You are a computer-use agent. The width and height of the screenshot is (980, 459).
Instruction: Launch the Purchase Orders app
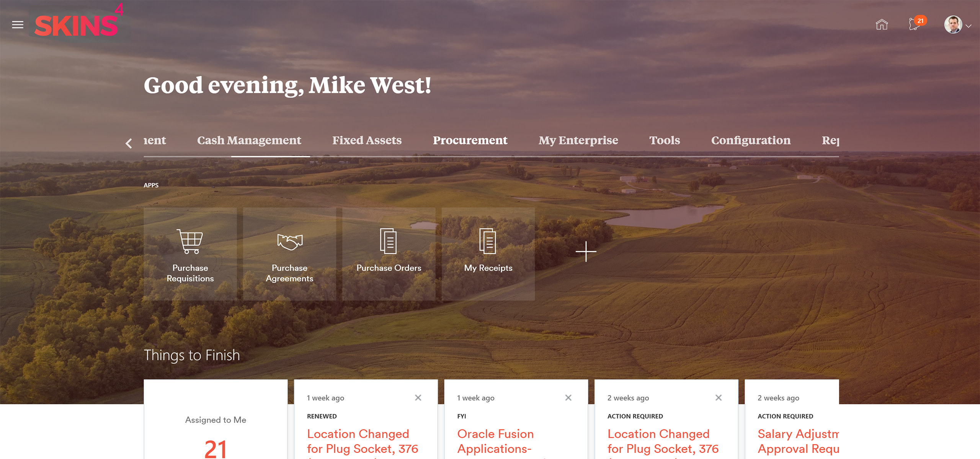[x=389, y=254]
